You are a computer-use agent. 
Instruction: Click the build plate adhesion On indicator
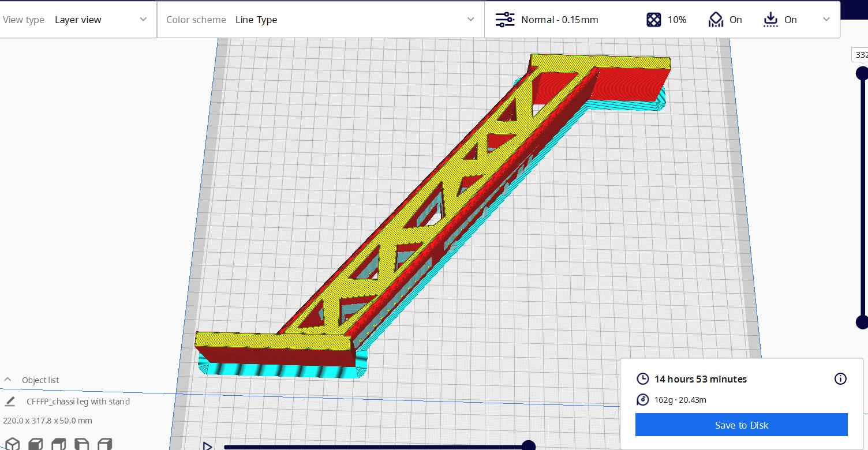click(x=770, y=20)
